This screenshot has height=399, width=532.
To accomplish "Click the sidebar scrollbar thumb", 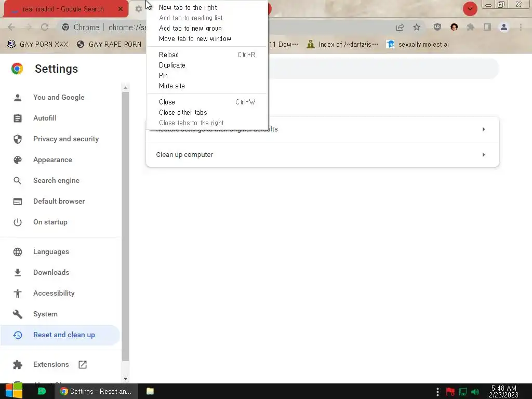I will [x=126, y=227].
